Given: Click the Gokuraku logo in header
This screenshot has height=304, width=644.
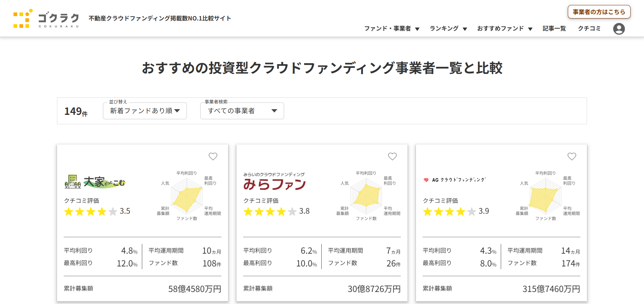Looking at the screenshot, I should coord(46,19).
